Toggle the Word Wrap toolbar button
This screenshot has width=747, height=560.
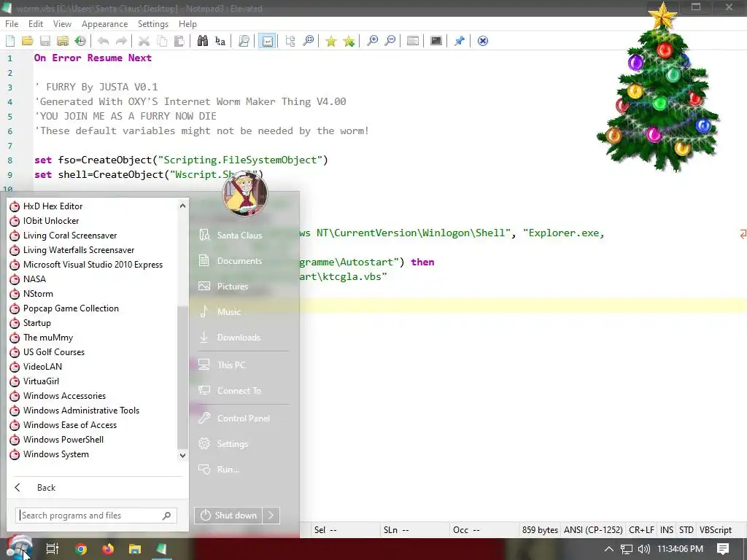(x=267, y=41)
